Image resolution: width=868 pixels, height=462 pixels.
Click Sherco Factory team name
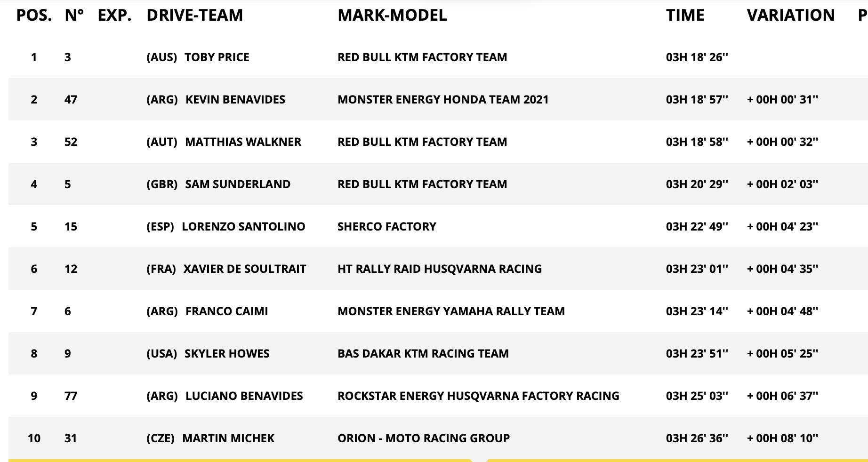(x=386, y=227)
